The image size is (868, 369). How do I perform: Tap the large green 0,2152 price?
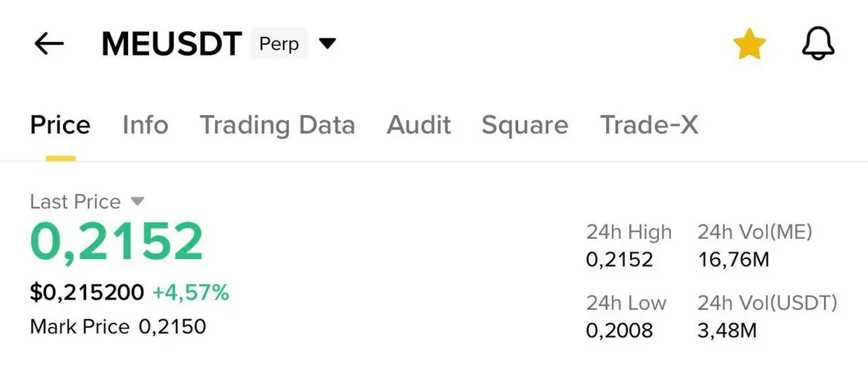(116, 242)
